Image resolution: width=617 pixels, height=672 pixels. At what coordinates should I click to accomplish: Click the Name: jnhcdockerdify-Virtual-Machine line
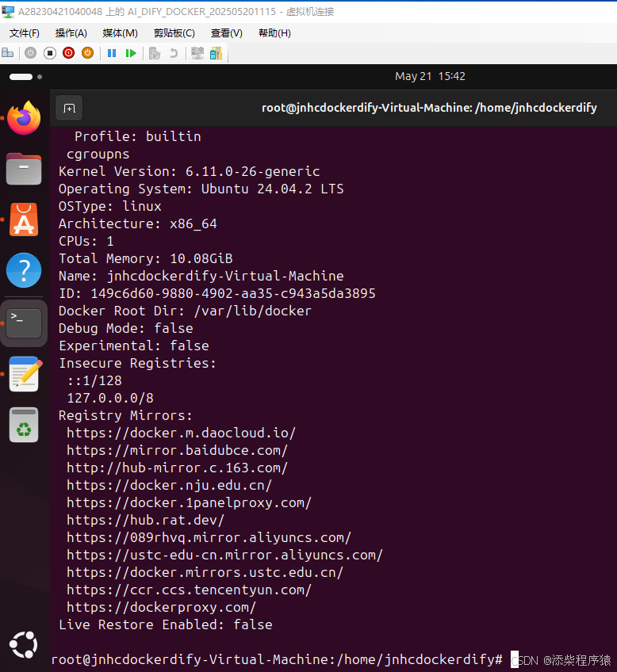tap(201, 276)
